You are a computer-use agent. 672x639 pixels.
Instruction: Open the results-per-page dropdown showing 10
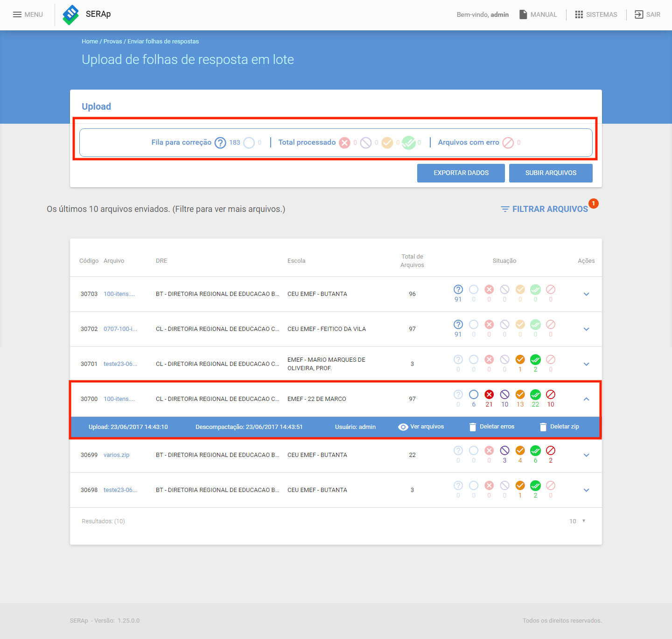[x=578, y=521]
